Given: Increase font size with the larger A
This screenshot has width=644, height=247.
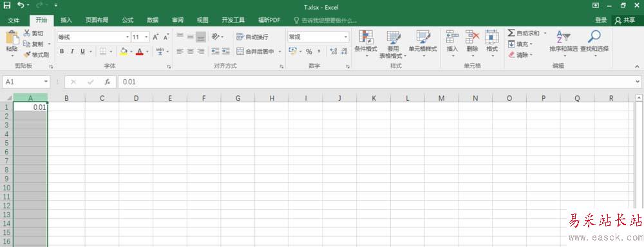Looking at the screenshot, I should click(x=156, y=37).
